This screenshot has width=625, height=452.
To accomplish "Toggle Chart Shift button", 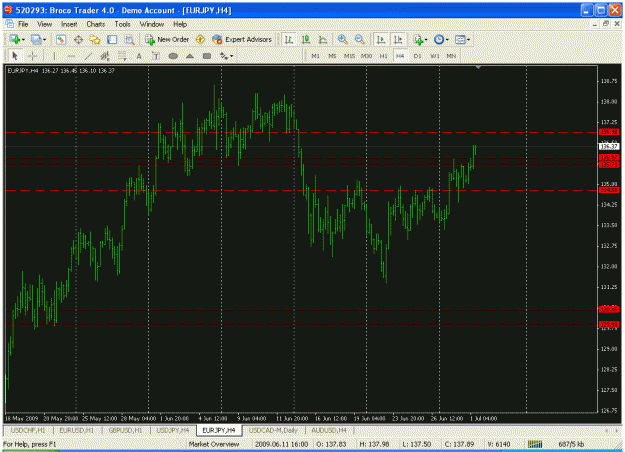I will click(398, 39).
